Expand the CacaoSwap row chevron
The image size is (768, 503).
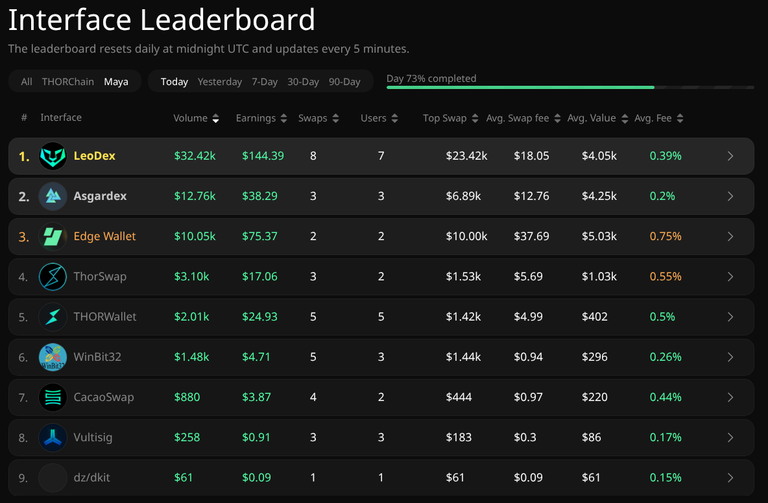coord(730,397)
